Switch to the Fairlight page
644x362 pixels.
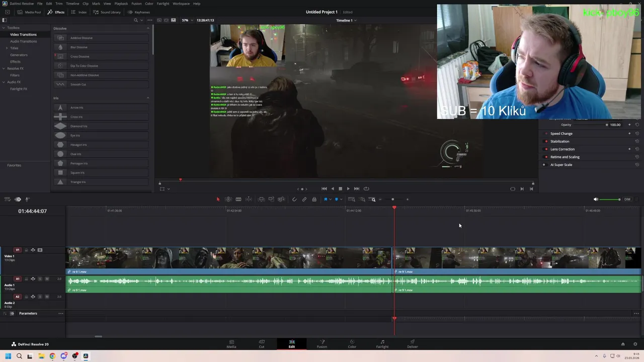[382, 344]
